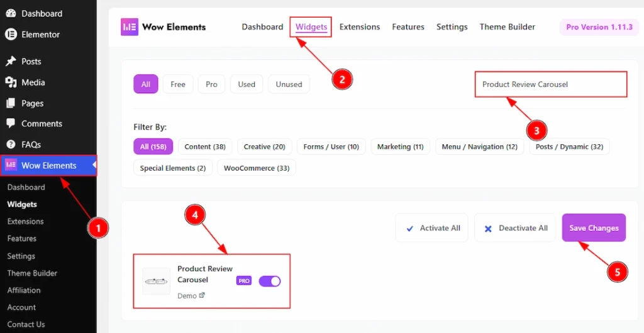This screenshot has height=333, width=644.
Task: Click the Save Changes button
Action: tap(594, 228)
